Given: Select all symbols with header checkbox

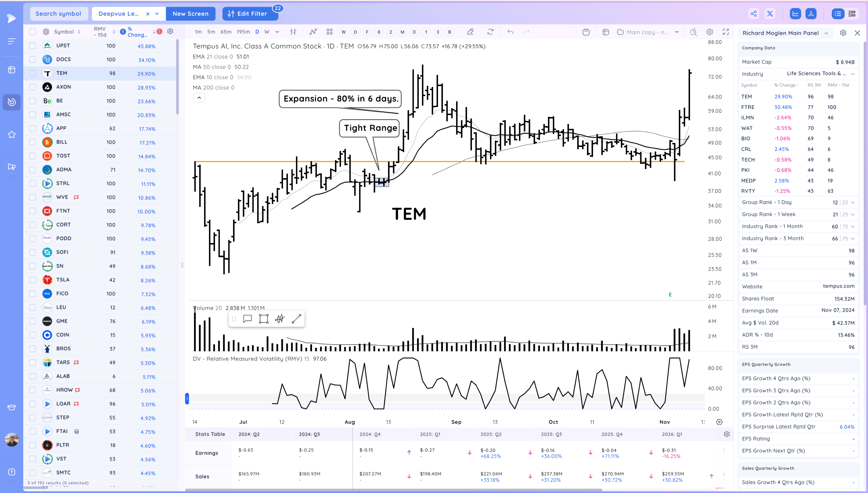Looking at the screenshot, I should tap(33, 32).
